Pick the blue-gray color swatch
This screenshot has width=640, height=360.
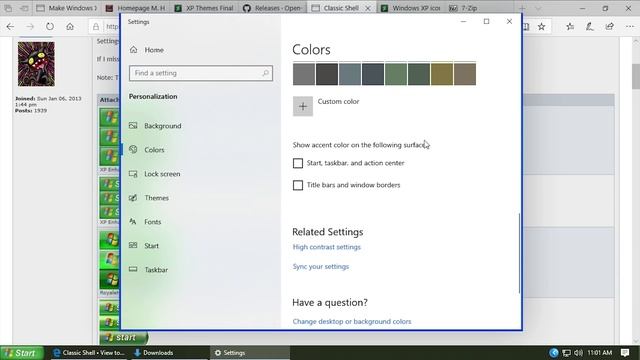[350, 74]
